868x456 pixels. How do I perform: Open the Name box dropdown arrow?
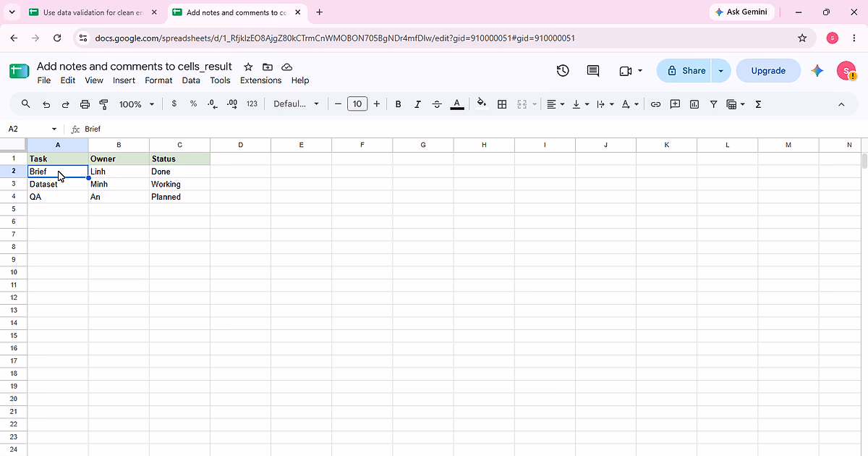54,129
